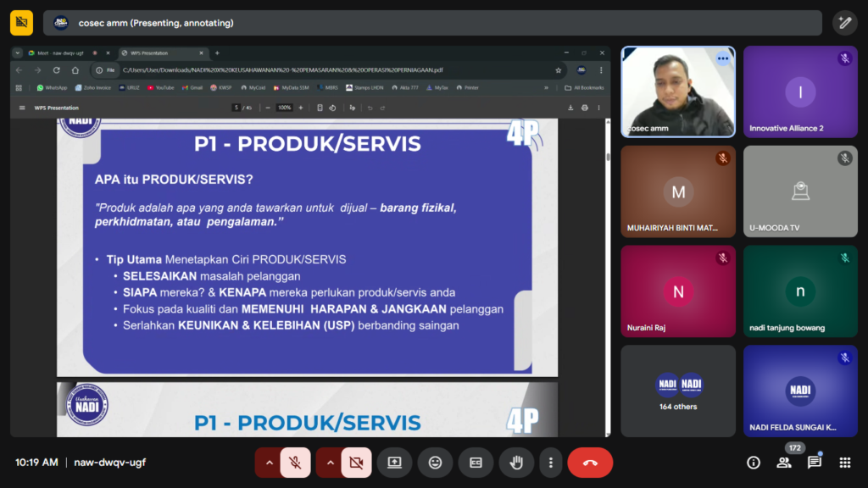Click the present screen icon

(394, 463)
